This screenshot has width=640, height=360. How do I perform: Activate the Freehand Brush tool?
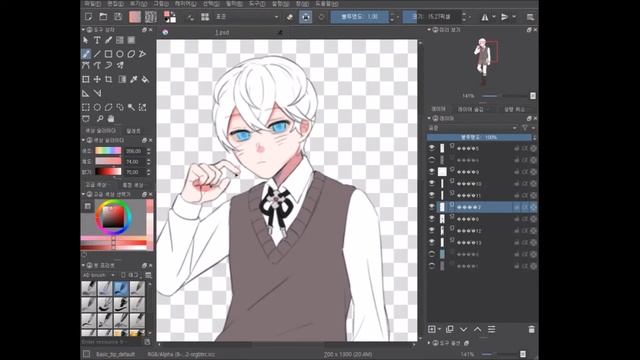point(86,54)
